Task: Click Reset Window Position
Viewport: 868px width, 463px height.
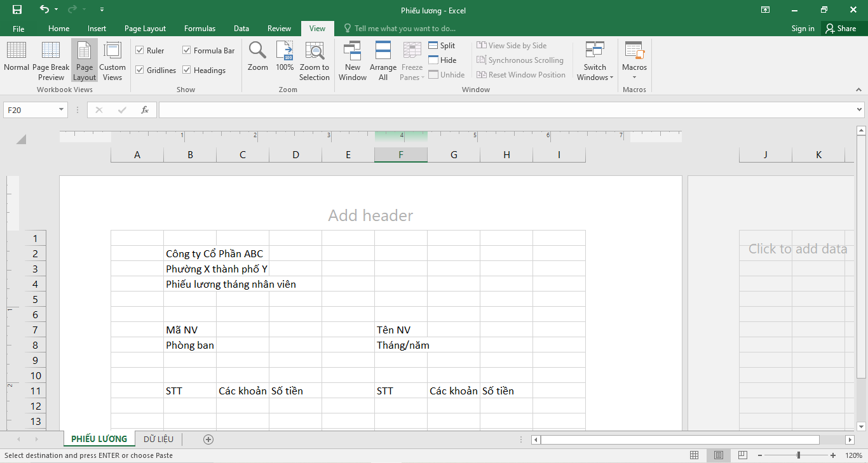Action: [521, 74]
